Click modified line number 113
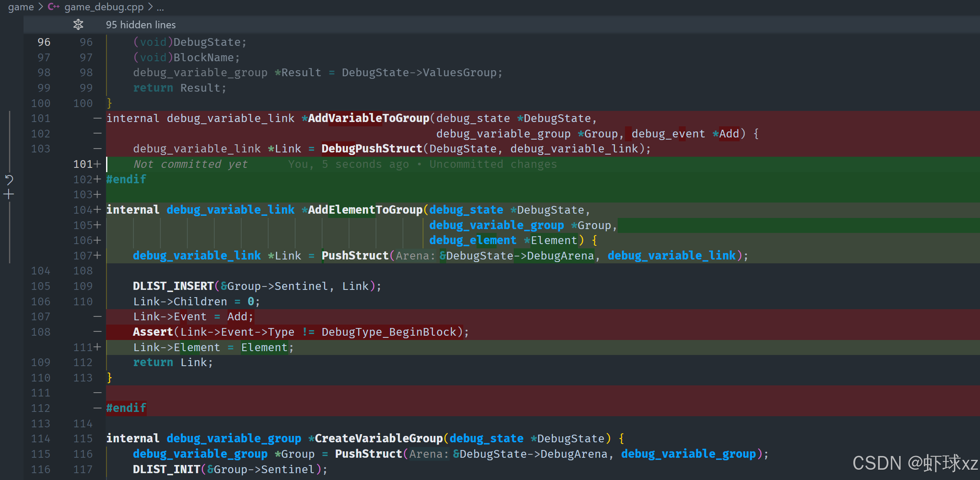This screenshot has height=480, width=980. (83, 378)
